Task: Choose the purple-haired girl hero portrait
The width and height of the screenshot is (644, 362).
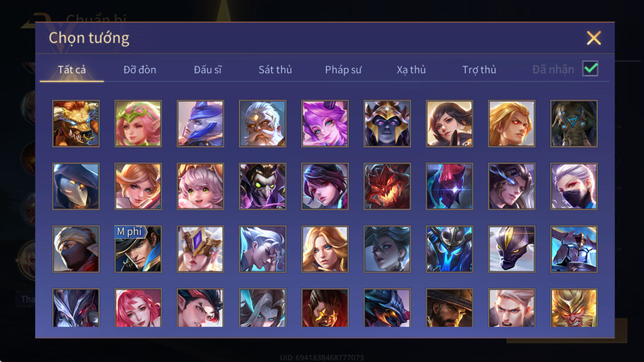Action: [x=325, y=123]
